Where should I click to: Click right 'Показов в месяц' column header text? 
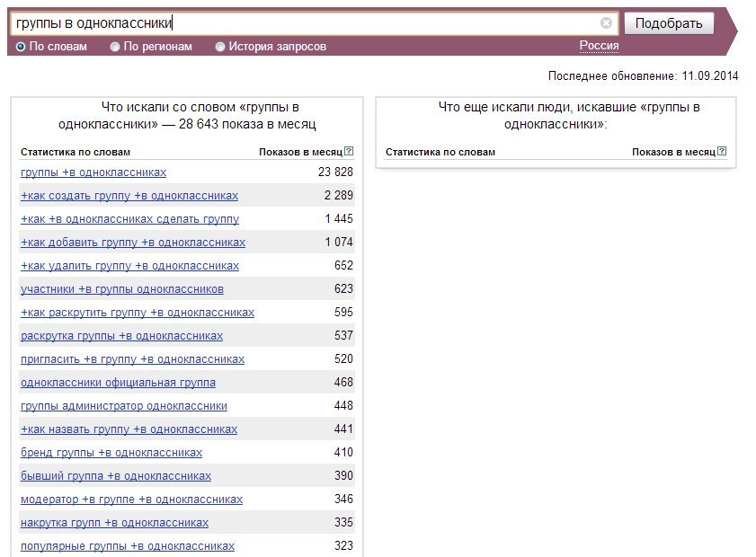[x=673, y=152]
